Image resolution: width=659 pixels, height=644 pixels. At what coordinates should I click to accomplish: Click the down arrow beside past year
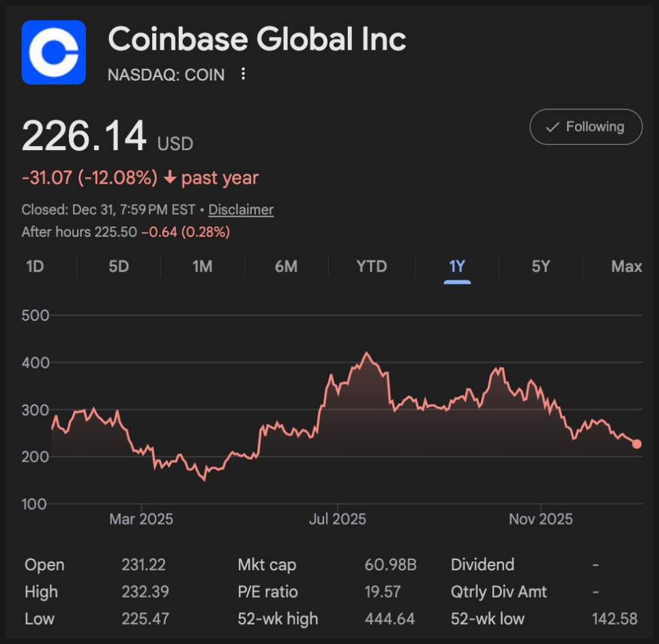[x=169, y=178]
